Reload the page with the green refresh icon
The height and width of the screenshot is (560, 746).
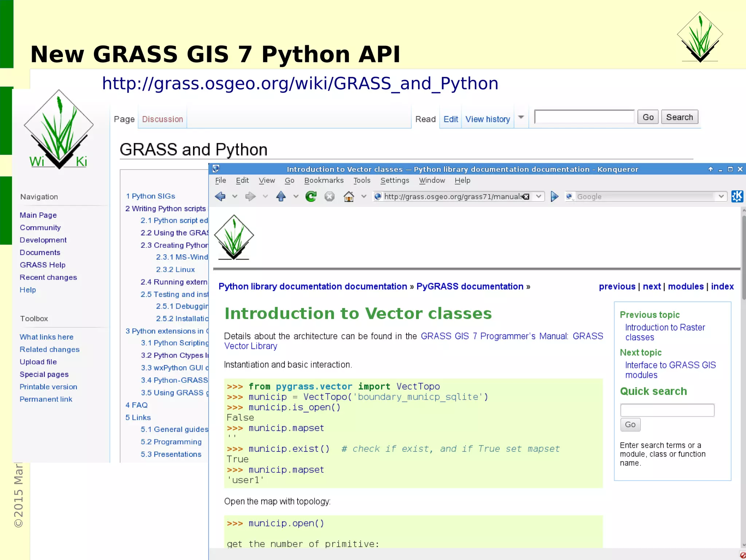point(311,197)
